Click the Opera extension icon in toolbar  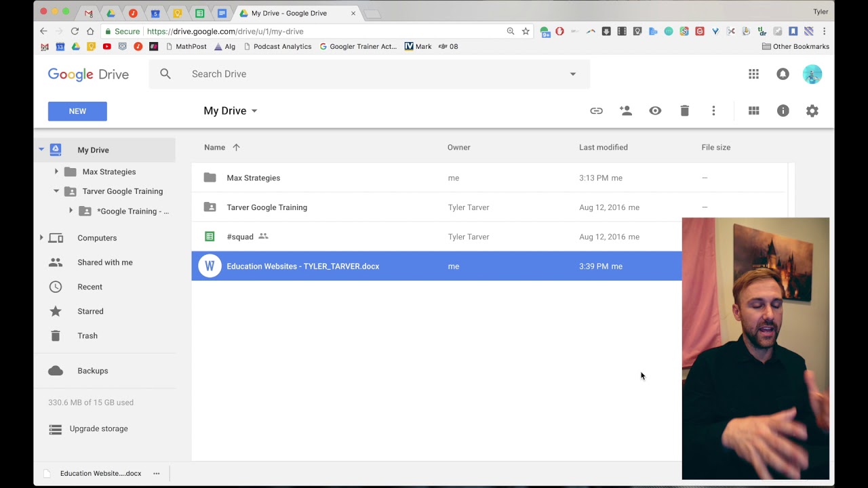[x=559, y=31]
